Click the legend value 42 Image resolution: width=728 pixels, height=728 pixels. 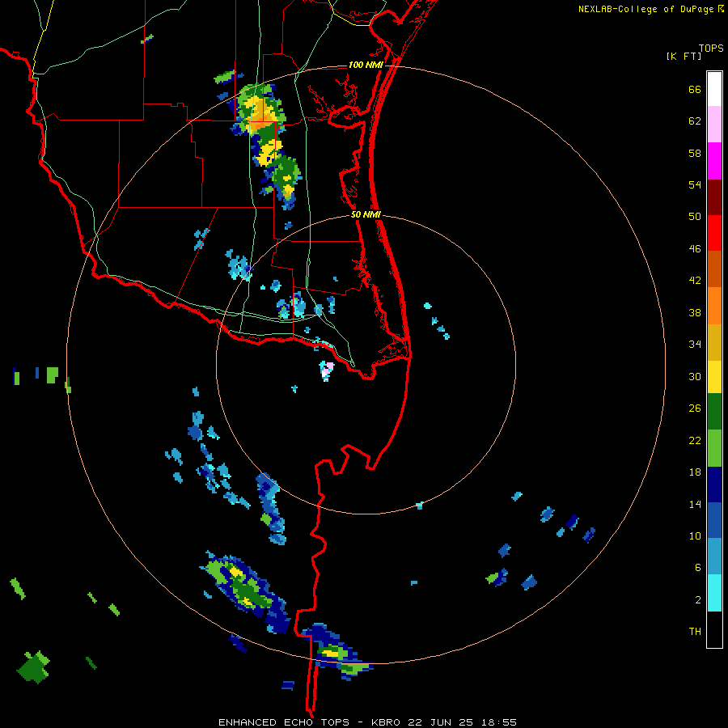click(695, 281)
